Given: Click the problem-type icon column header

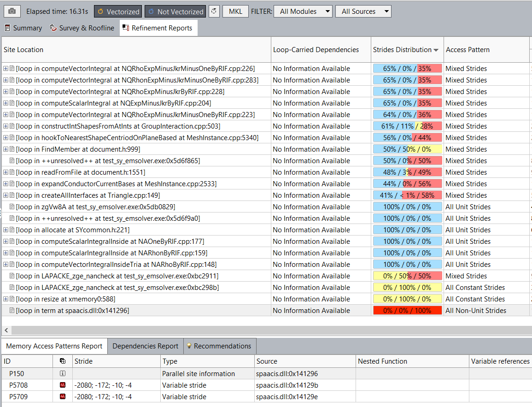Looking at the screenshot, I should (63, 361).
